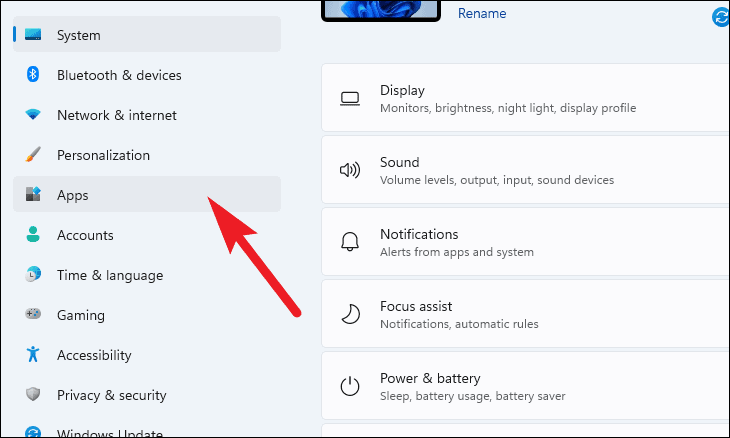Viewport: 730px width, 438px height.
Task: Open Time & language settings
Action: coord(147,275)
